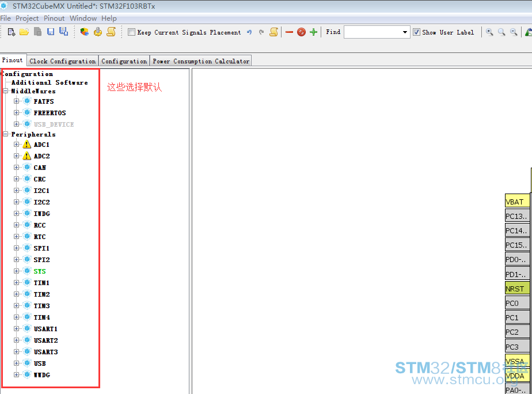Click the blue cube icon beside FREERTOS
The height and width of the screenshot is (394, 532).
pyautogui.click(x=28, y=113)
